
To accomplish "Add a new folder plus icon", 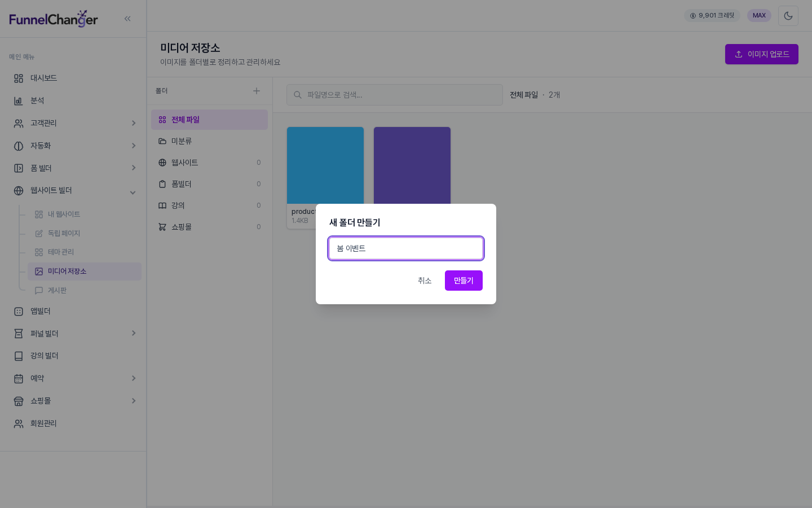I will tap(257, 91).
